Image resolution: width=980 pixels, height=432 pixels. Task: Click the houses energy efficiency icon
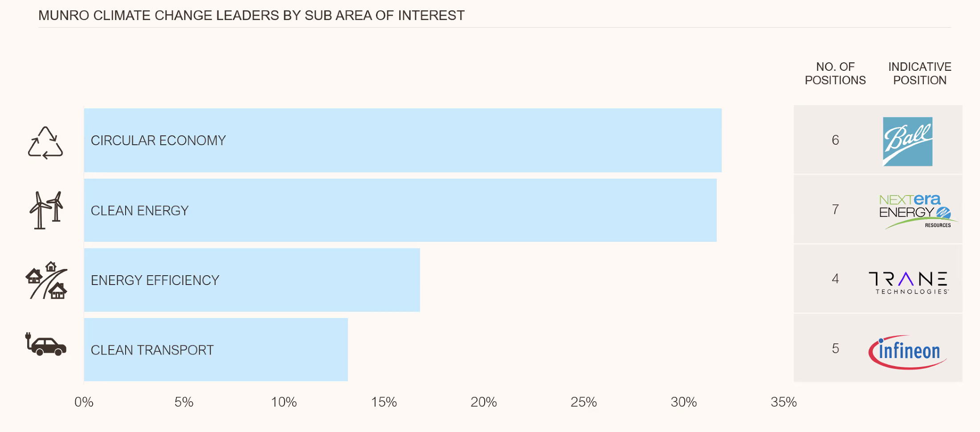coord(46,280)
